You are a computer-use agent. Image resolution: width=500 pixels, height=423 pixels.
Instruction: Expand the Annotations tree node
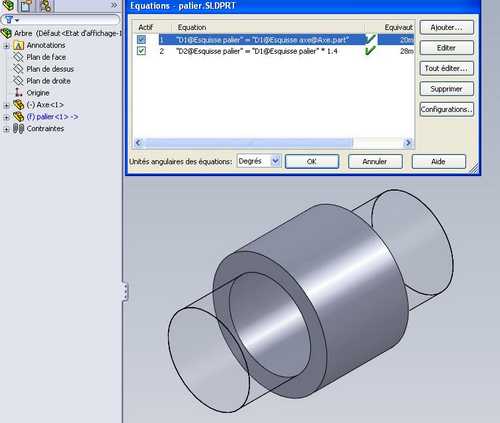[x=6, y=46]
